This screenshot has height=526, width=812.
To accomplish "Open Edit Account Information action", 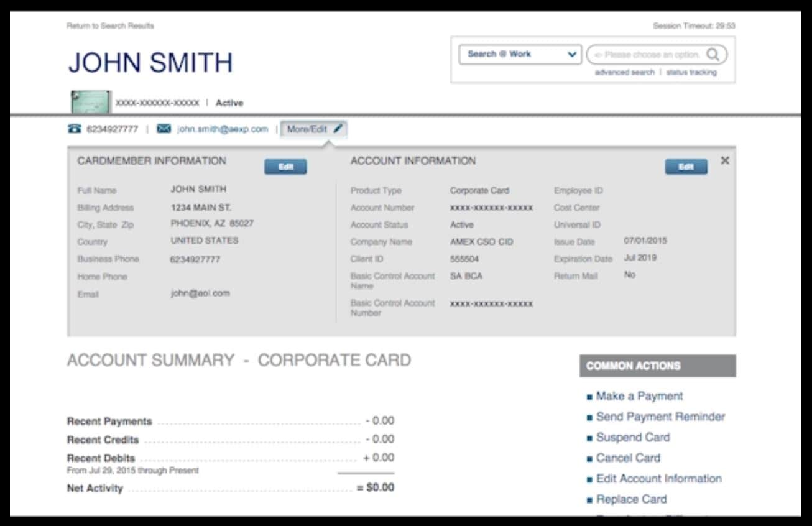I will click(658, 478).
